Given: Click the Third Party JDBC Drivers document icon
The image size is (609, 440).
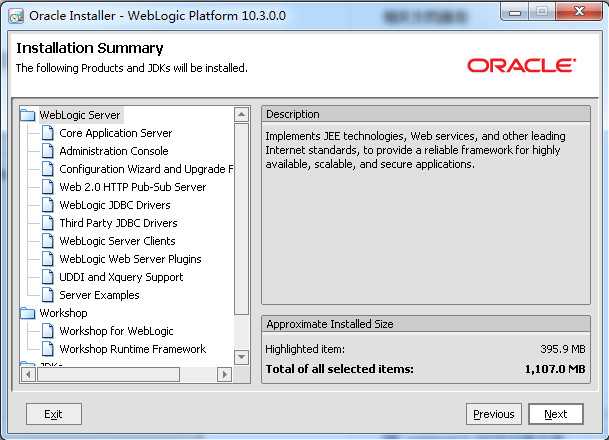Looking at the screenshot, I should [x=48, y=223].
